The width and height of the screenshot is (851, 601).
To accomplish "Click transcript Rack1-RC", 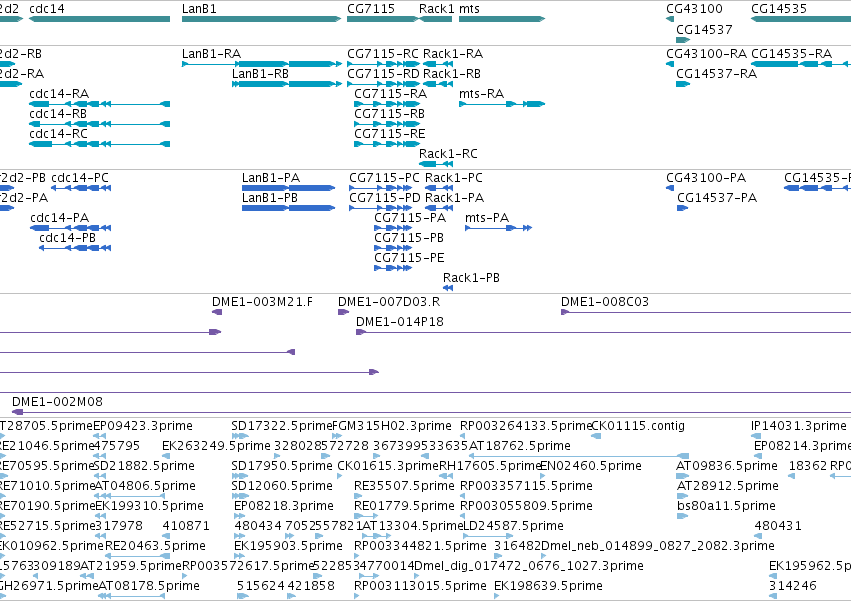I will tap(436, 164).
